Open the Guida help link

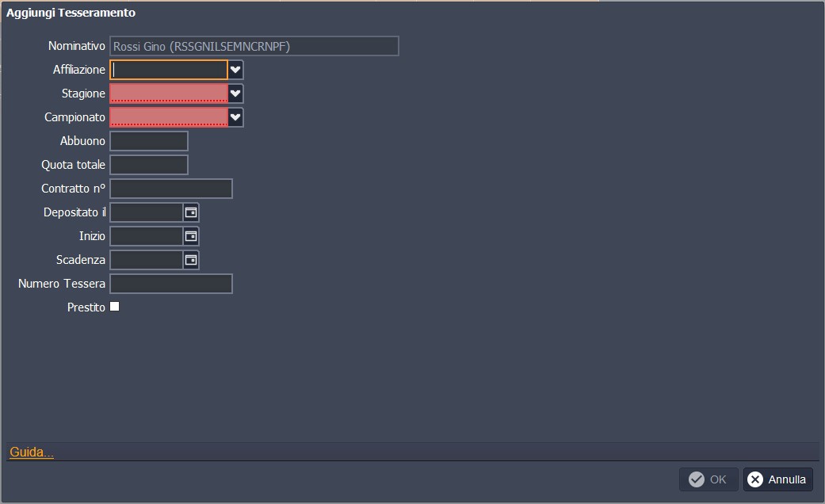(x=32, y=452)
